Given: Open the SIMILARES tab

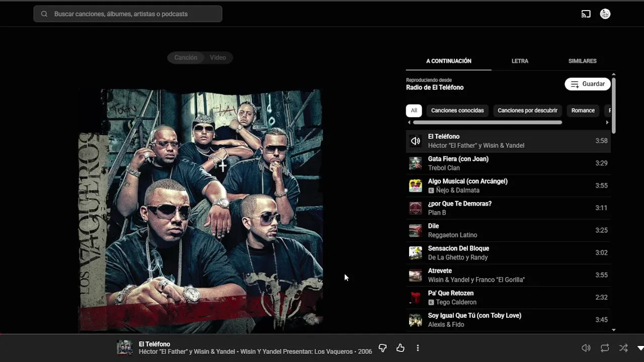Looking at the screenshot, I should point(582,61).
